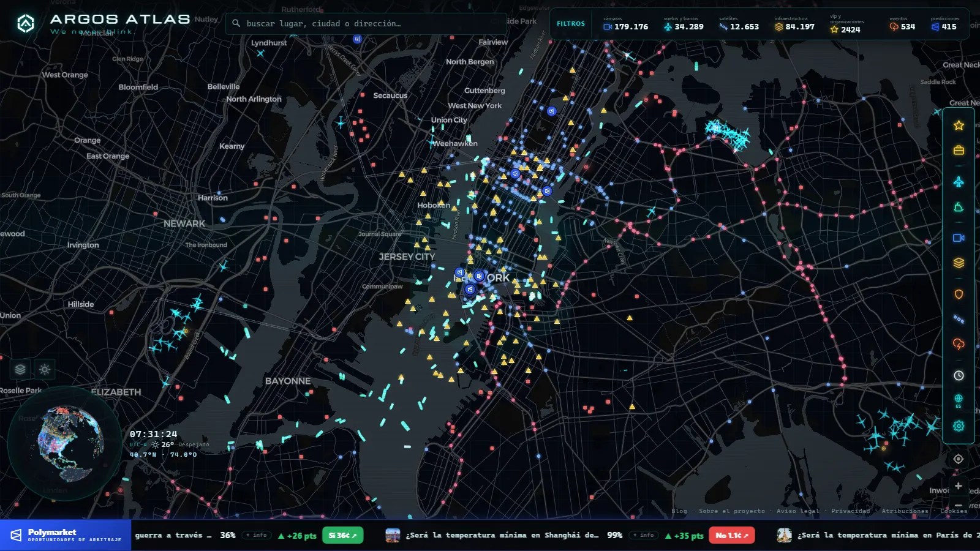
Task: Click the red No 1.1¢ button
Action: pos(732,535)
